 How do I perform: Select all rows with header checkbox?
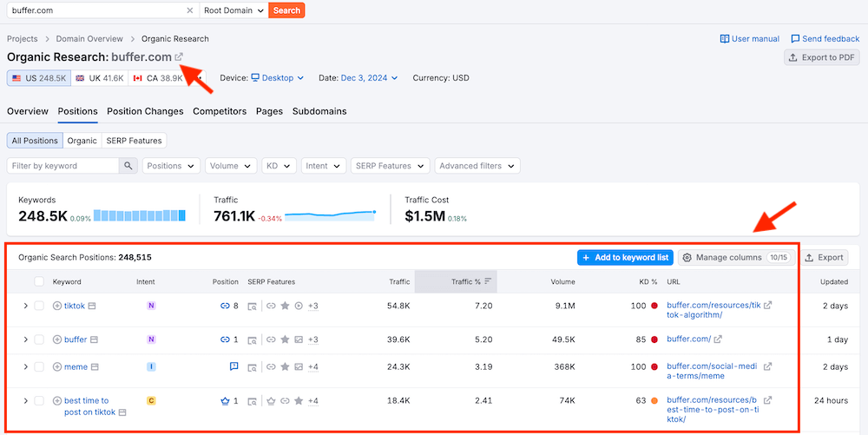(x=39, y=281)
